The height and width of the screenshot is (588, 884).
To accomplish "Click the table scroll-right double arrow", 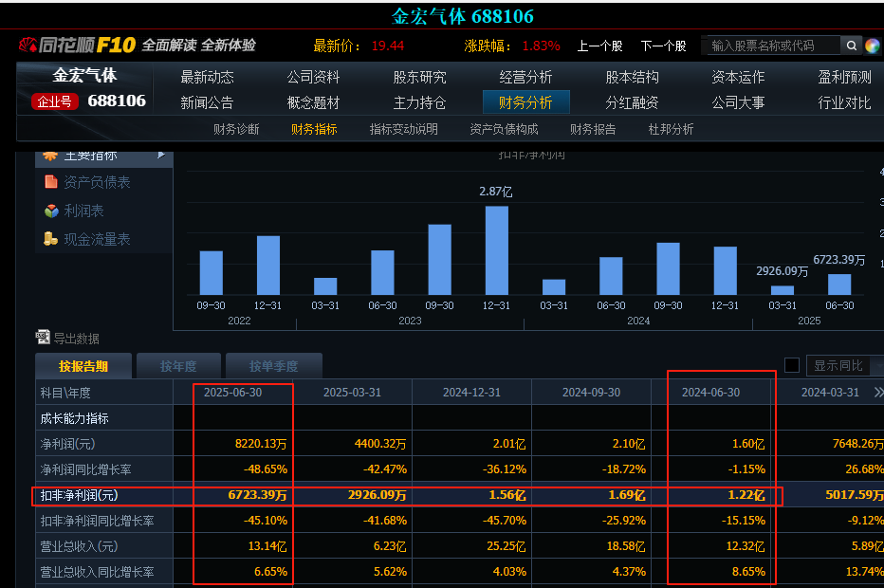I will (878, 393).
